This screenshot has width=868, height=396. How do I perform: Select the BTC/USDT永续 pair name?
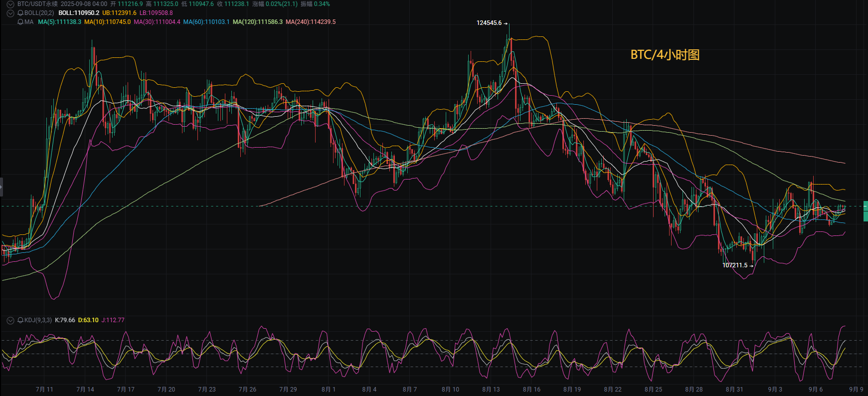37,4
